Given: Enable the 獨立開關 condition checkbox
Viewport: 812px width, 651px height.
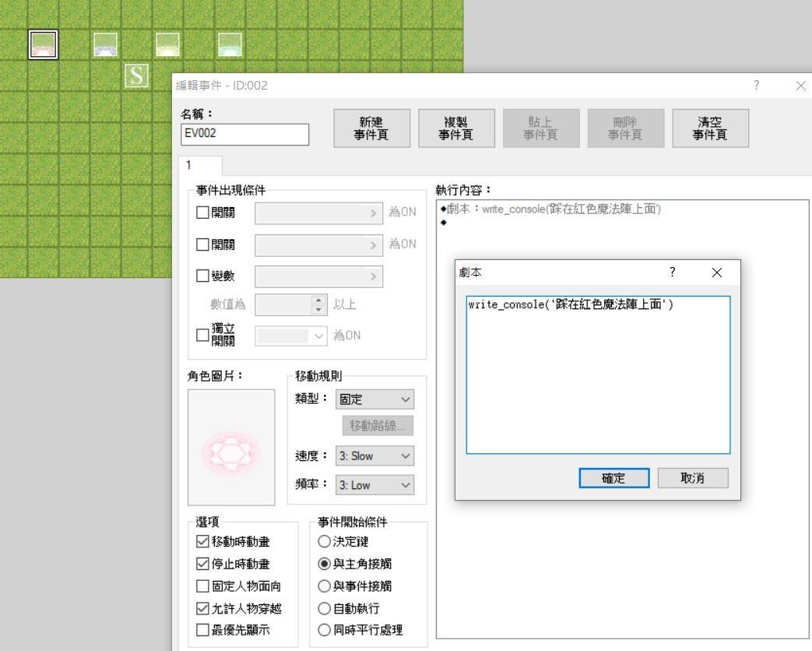Looking at the screenshot, I should [202, 335].
